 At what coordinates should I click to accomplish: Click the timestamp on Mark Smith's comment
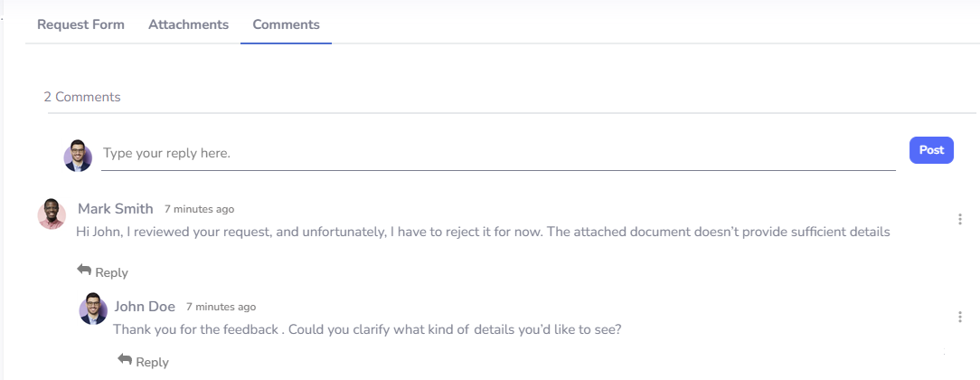click(x=199, y=209)
